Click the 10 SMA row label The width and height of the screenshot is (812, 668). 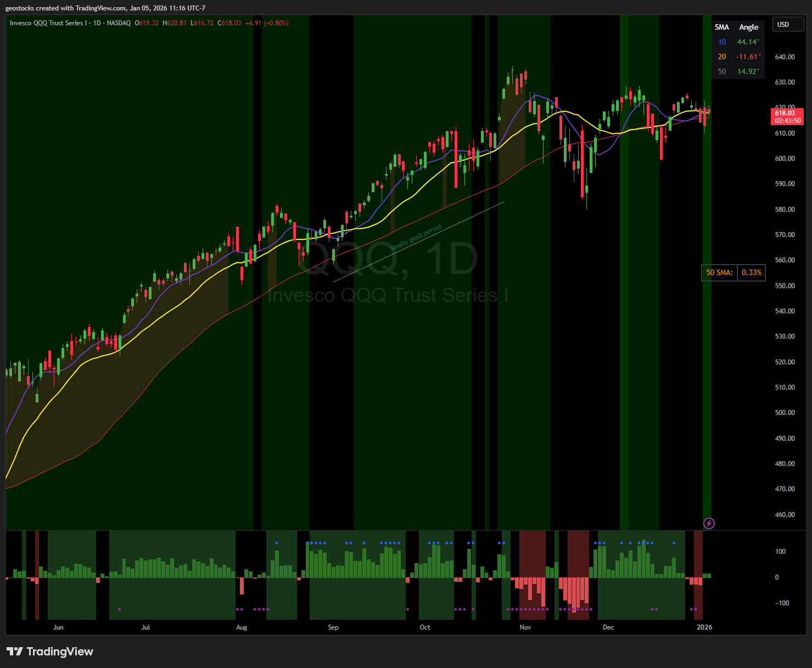coord(722,42)
